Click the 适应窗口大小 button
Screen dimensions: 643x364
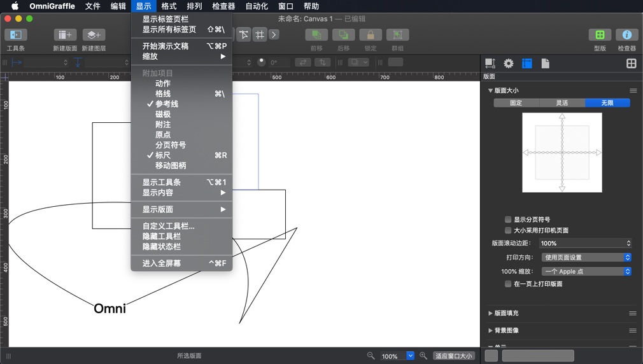coord(453,356)
